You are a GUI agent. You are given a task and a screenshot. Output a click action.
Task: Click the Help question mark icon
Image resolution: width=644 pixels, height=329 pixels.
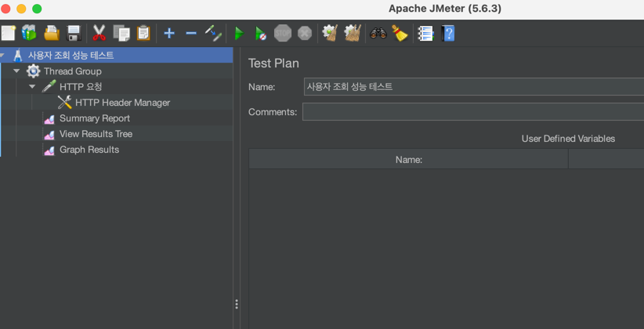coord(448,33)
